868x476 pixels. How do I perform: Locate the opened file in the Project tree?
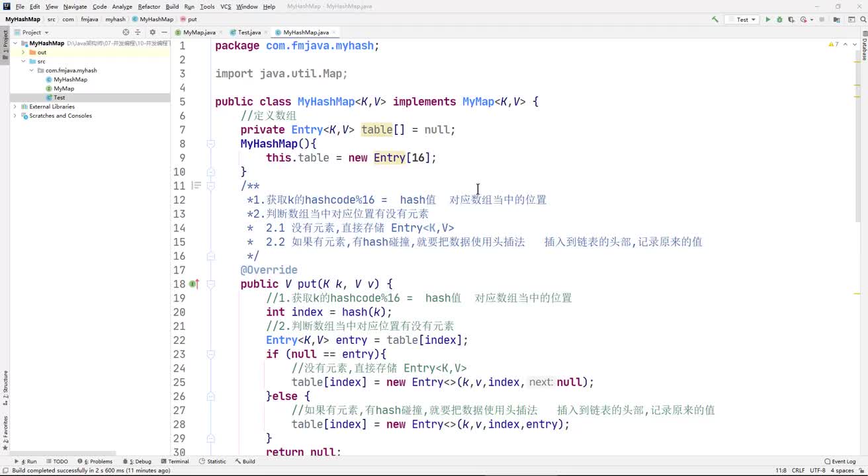(x=126, y=32)
